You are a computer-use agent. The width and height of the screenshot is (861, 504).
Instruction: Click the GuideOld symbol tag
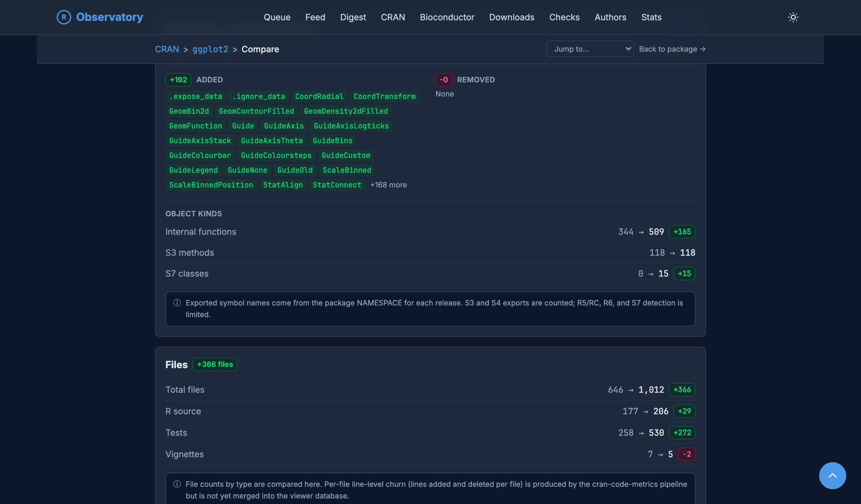tap(295, 170)
